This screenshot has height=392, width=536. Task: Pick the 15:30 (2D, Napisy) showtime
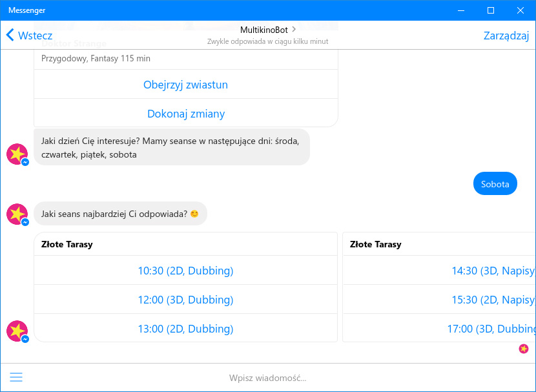click(439, 300)
